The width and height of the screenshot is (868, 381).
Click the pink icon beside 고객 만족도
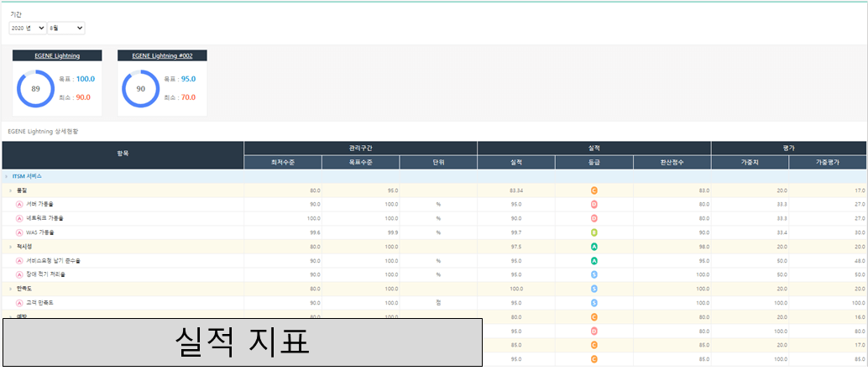[19, 302]
